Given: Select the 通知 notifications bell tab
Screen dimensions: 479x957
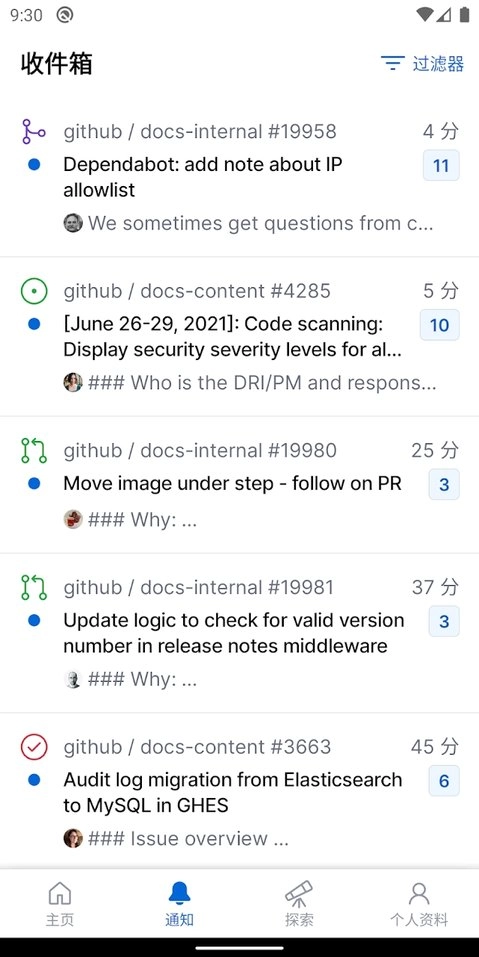Looking at the screenshot, I should (x=179, y=904).
